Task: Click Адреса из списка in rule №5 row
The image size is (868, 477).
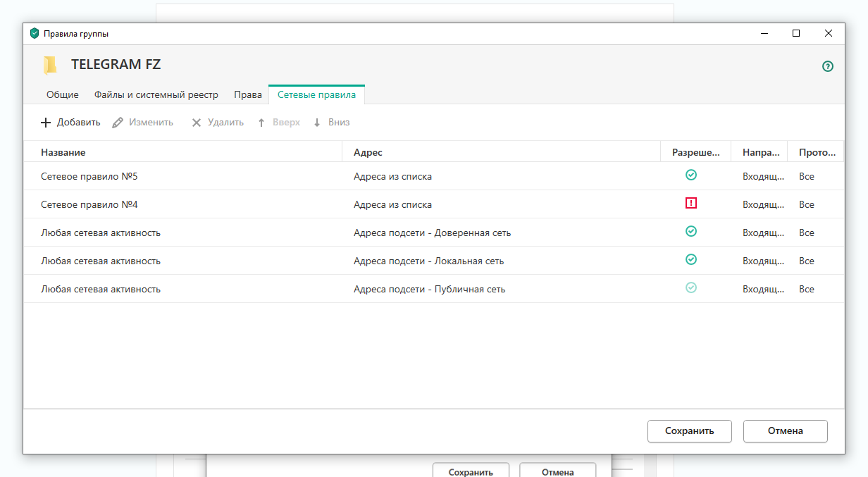Action: point(392,176)
